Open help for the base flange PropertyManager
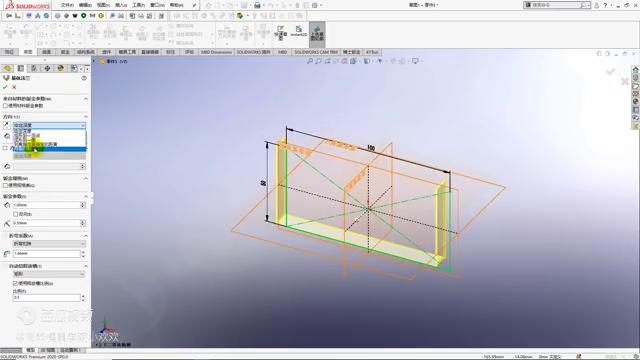The width and height of the screenshot is (640, 360). pos(84,78)
